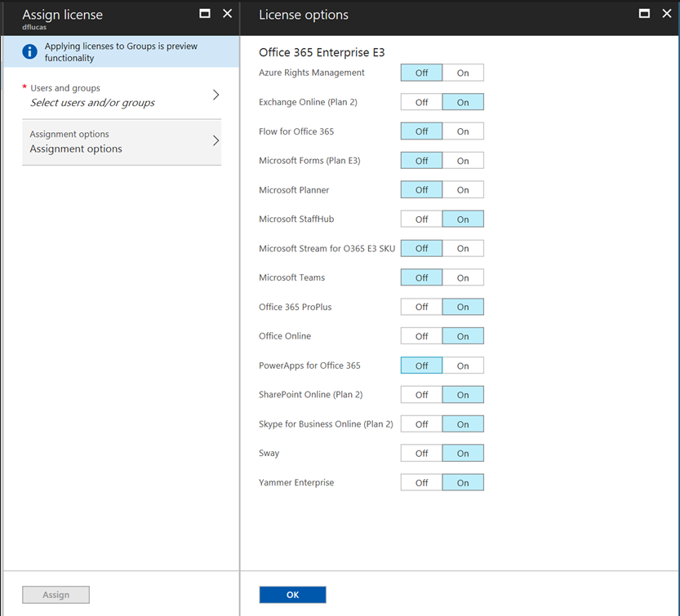
Task: Click the Assign button
Action: 56,595
